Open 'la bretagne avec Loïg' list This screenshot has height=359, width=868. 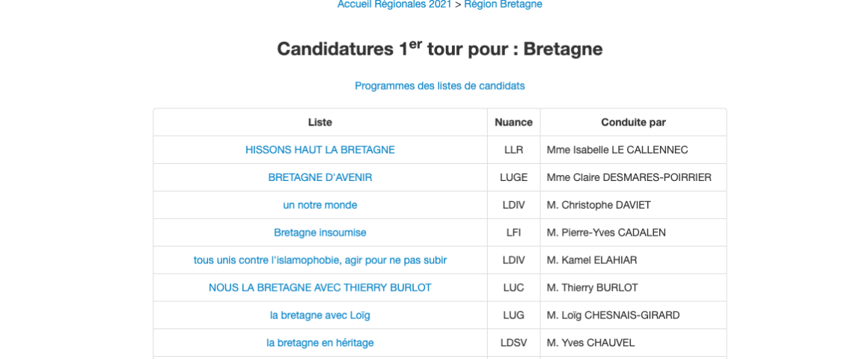(x=320, y=316)
